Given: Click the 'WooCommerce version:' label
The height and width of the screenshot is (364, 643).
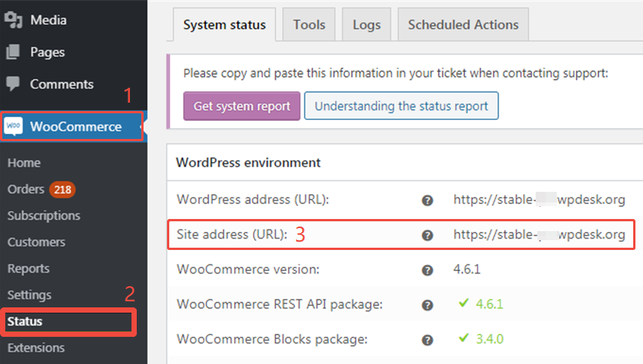Looking at the screenshot, I should click(248, 270).
